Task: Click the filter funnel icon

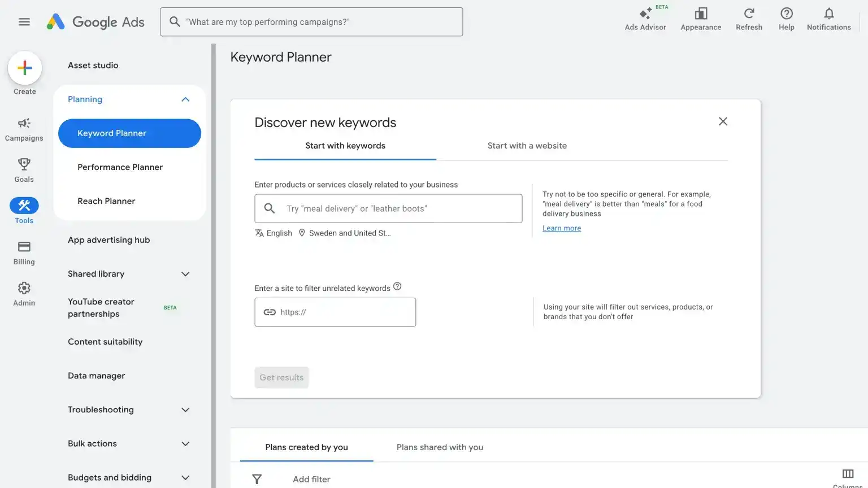Action: click(x=257, y=479)
